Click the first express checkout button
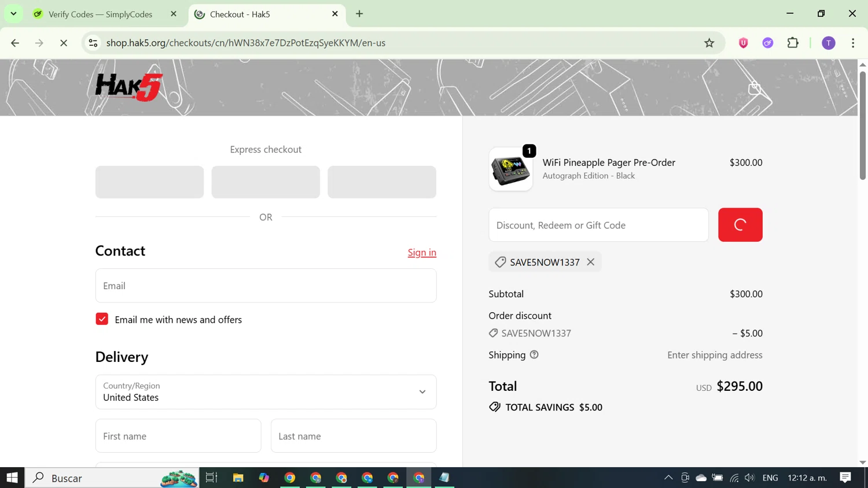The image size is (868, 488). pos(149,182)
